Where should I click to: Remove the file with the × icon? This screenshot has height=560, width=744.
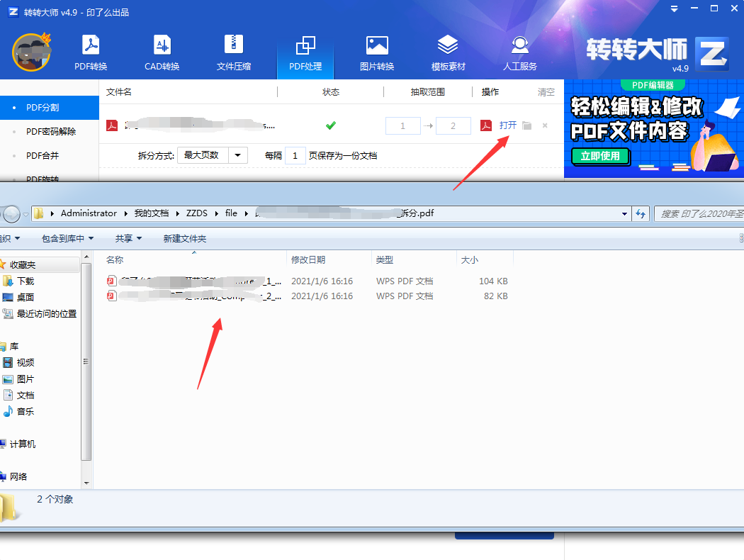click(545, 125)
